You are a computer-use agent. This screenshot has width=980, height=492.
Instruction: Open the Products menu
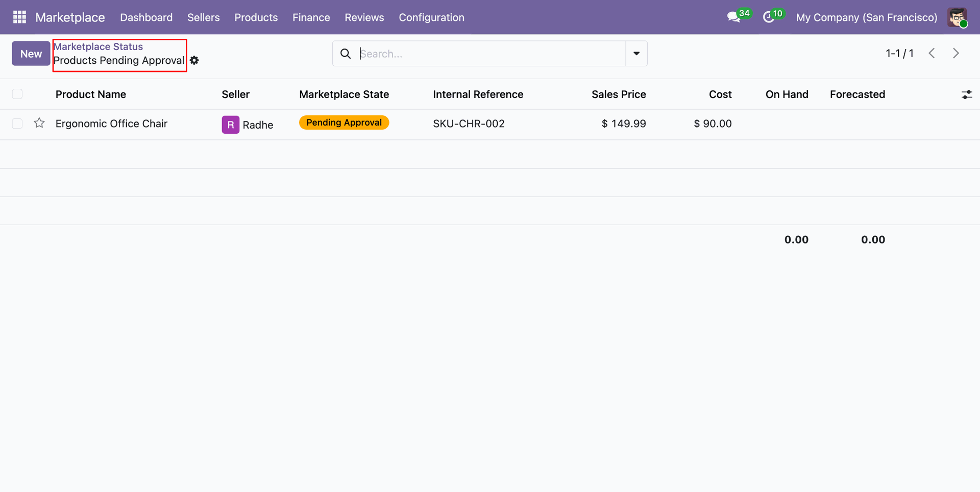(x=256, y=17)
